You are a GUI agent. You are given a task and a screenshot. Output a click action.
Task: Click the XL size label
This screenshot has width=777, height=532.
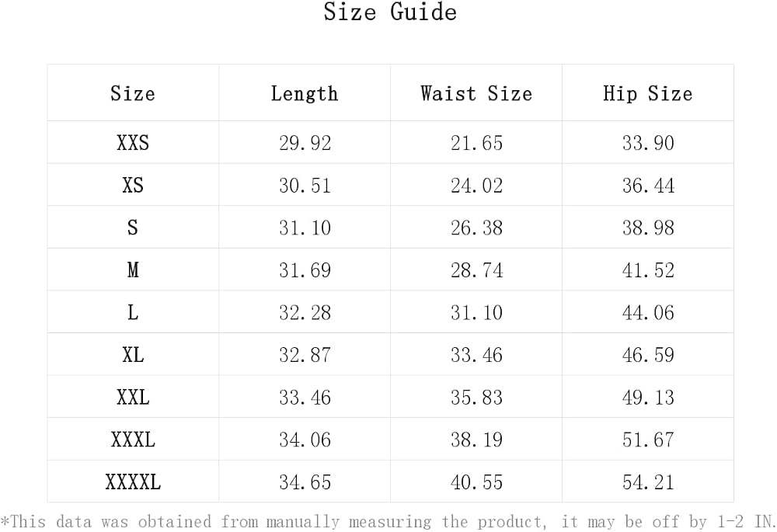133,355
